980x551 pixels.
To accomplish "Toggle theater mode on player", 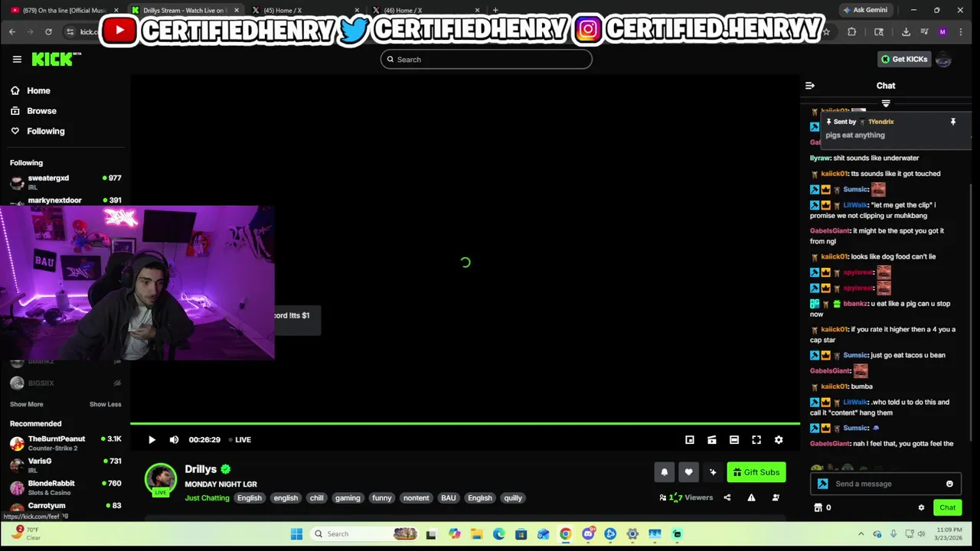I will pyautogui.click(x=734, y=439).
